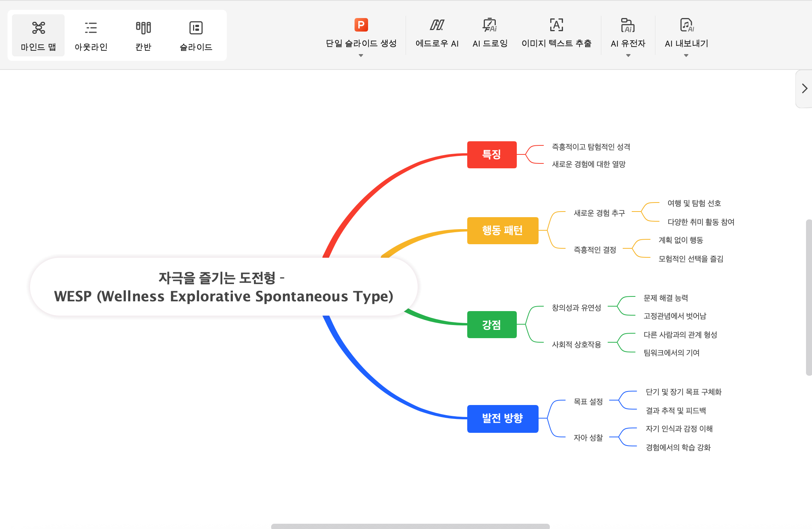The height and width of the screenshot is (529, 812).
Task: Click the horizontal scrollbar thumb
Action: [x=411, y=526]
